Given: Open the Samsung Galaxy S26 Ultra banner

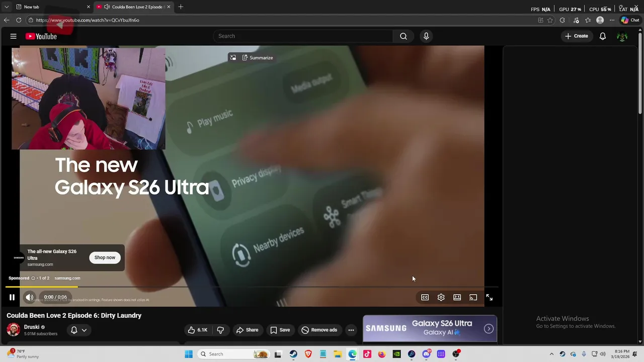Looking at the screenshot, I should pyautogui.click(x=430, y=328).
